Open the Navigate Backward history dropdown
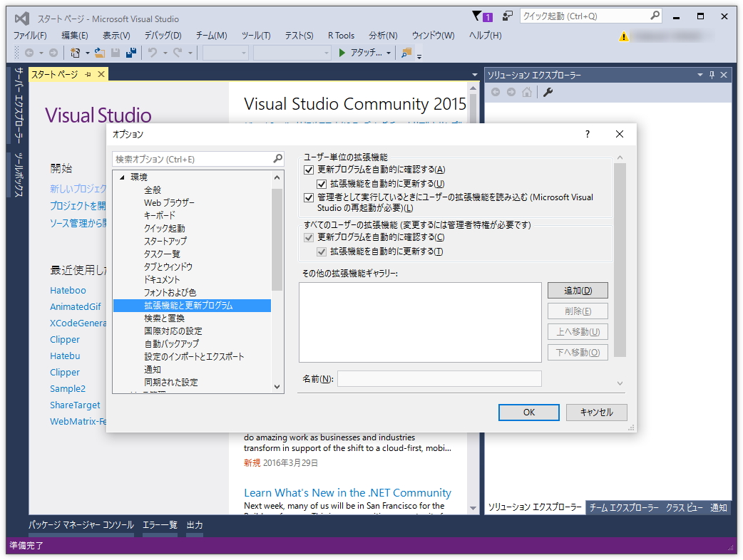This screenshot has width=743, height=560. tap(41, 53)
